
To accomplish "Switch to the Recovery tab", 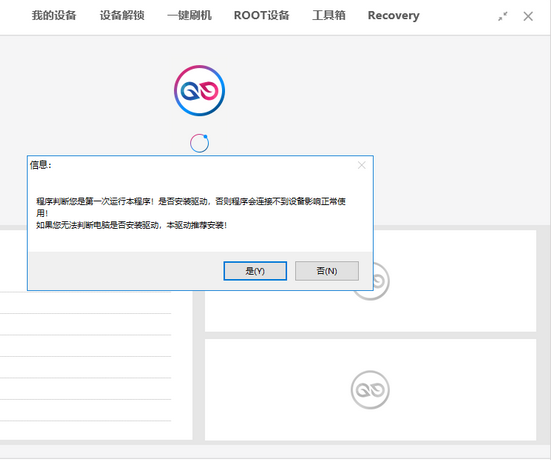I will click(394, 16).
